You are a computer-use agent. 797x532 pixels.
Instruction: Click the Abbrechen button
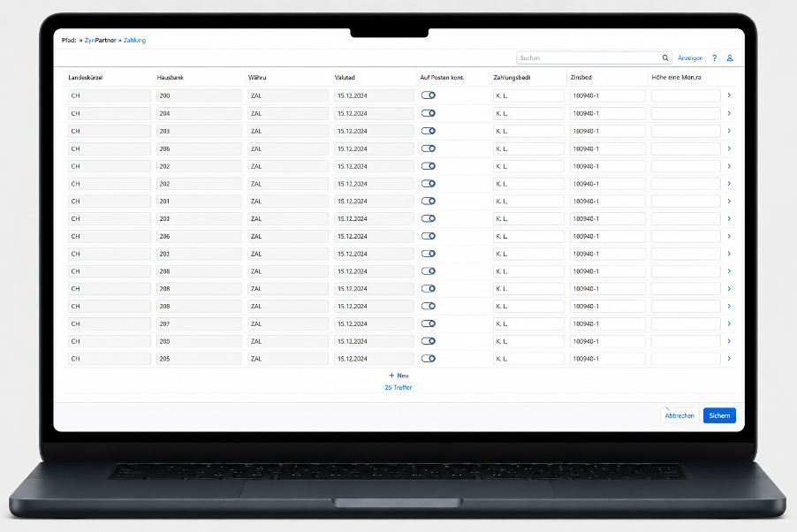[679, 415]
